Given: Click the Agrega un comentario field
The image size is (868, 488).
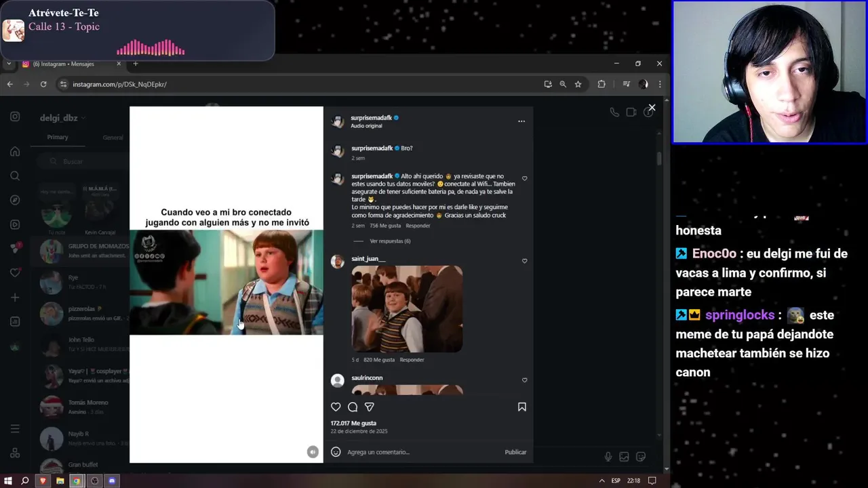Looking at the screenshot, I should point(420,452).
